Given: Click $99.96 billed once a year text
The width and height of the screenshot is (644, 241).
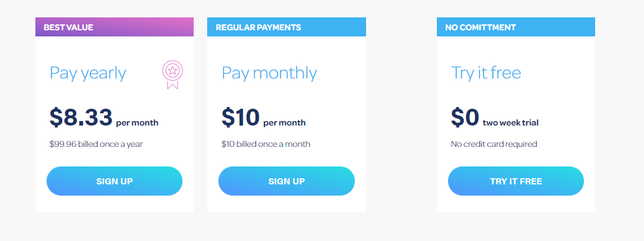Looking at the screenshot, I should pyautogui.click(x=96, y=144).
